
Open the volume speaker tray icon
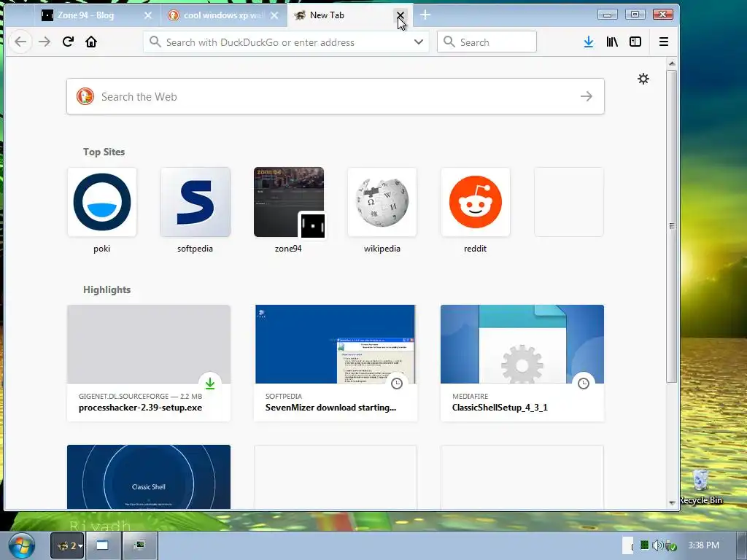657,545
